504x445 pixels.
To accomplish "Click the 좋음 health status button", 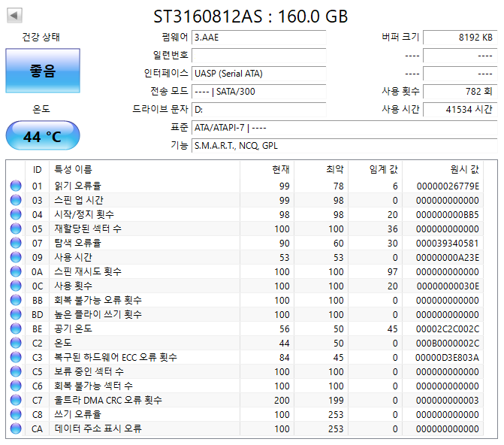I will click(x=43, y=71).
